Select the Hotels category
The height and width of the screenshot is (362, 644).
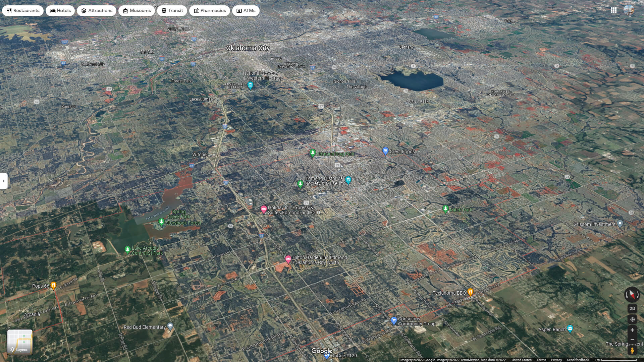click(x=60, y=10)
